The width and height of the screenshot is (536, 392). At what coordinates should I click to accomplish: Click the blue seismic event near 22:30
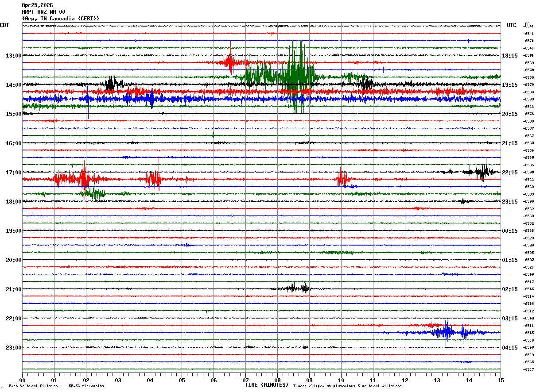[x=447, y=332]
